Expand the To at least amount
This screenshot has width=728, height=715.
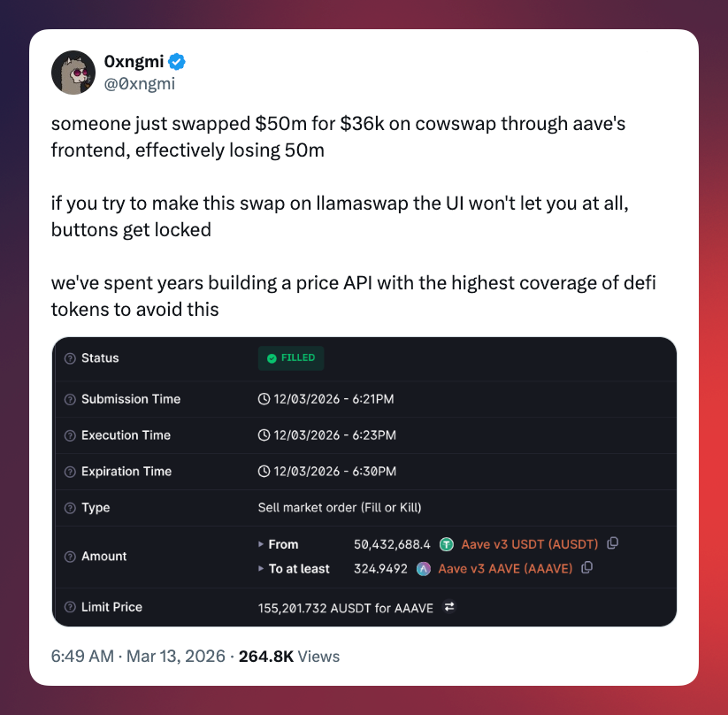pos(261,569)
